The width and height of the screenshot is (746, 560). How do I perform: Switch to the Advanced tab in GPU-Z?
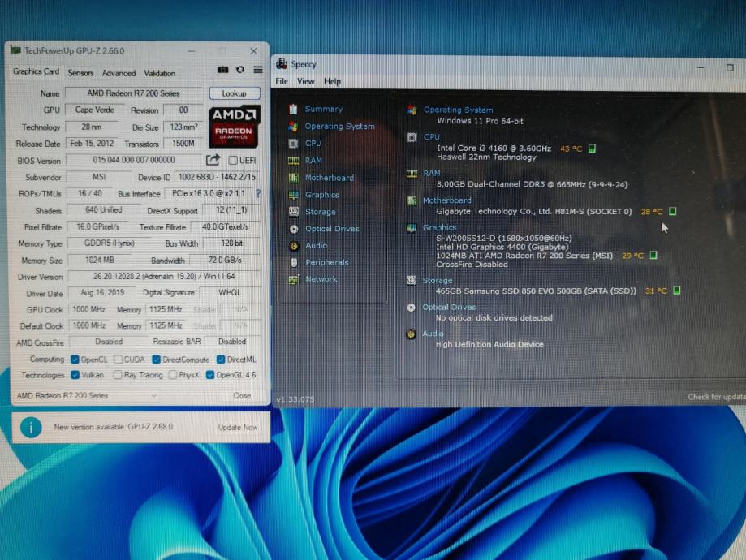(119, 73)
